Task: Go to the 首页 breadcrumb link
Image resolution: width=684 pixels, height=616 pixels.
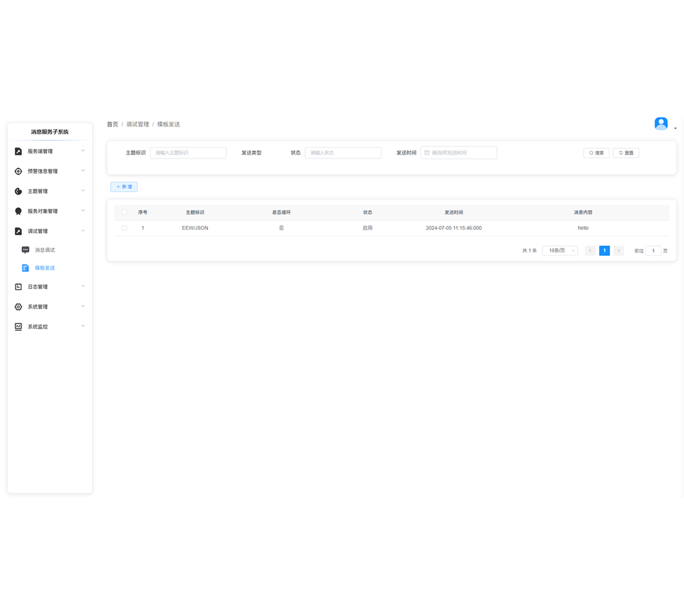Action: (112, 124)
